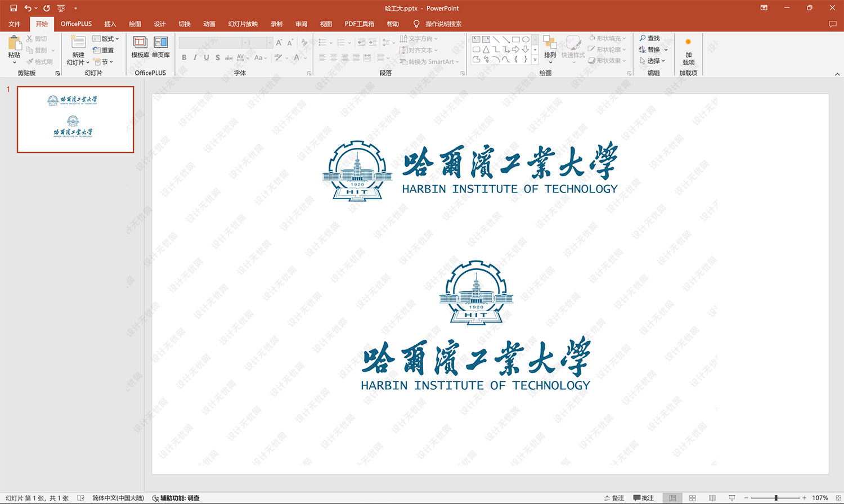The image size is (844, 504).
Task: Click the 新建幻灯片 new slide icon
Action: point(78,42)
